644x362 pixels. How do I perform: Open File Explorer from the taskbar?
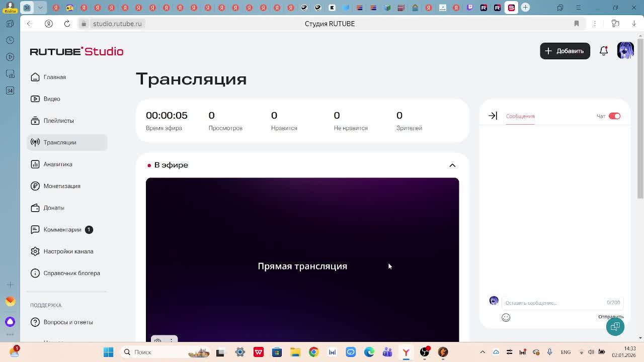pos(295,352)
